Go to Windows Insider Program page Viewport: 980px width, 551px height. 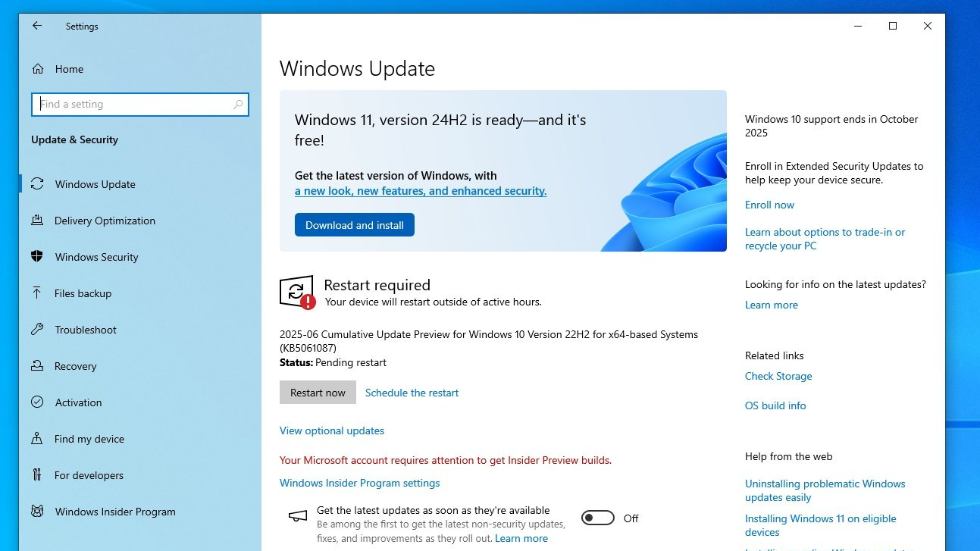(114, 512)
